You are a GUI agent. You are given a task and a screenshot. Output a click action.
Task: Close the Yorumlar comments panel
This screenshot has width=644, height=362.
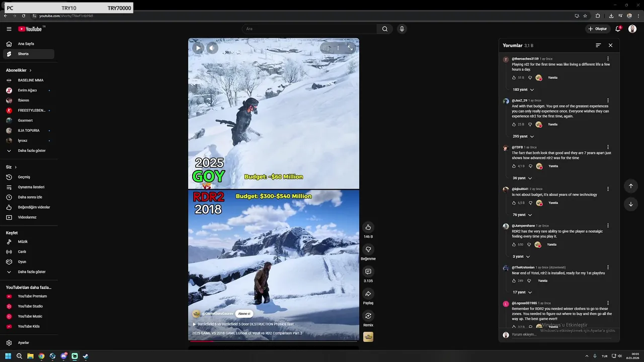(x=610, y=45)
